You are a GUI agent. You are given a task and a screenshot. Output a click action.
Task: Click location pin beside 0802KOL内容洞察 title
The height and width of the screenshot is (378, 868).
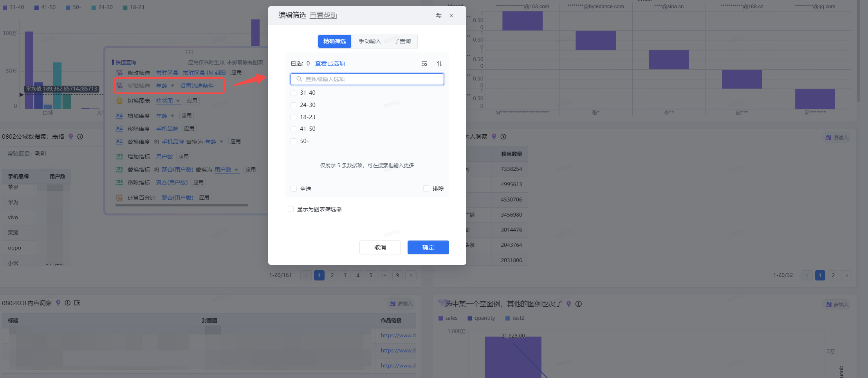(x=58, y=303)
